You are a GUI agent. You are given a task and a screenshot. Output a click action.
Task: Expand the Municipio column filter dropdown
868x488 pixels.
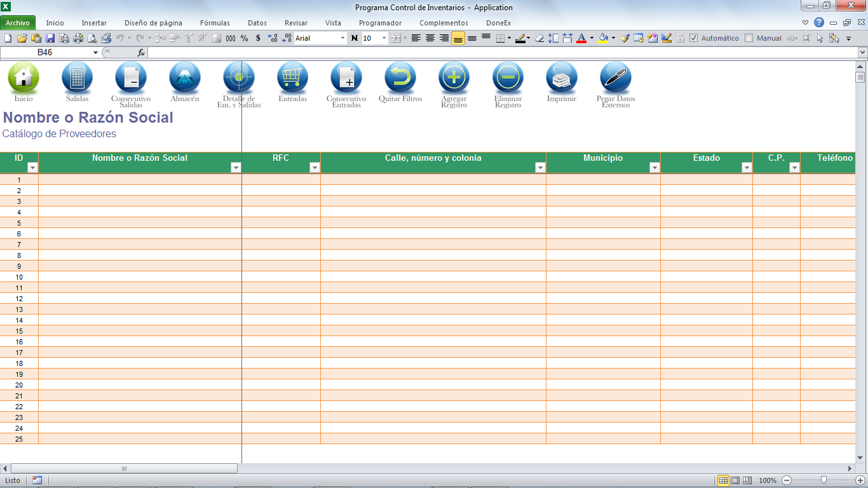pos(654,168)
